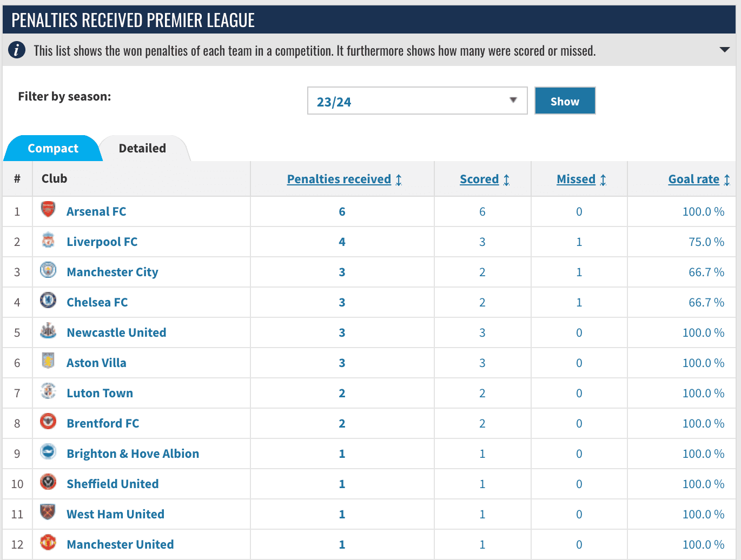Click the Luton Town crest icon
741x560 pixels.
[48, 391]
